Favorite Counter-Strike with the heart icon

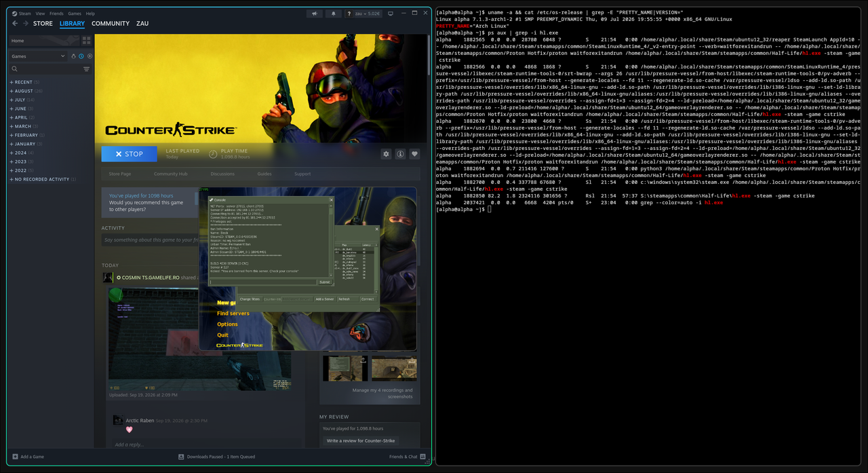click(414, 154)
